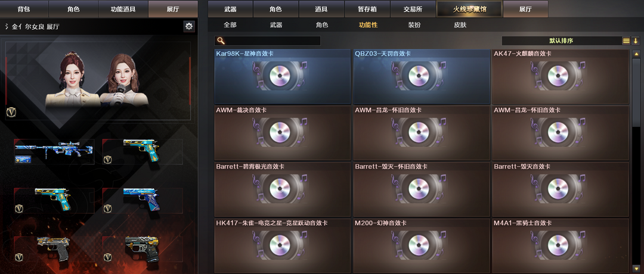This screenshot has height=274, width=644.
Task: Open the 默认排序 sort dropdown
Action: [x=562, y=41]
